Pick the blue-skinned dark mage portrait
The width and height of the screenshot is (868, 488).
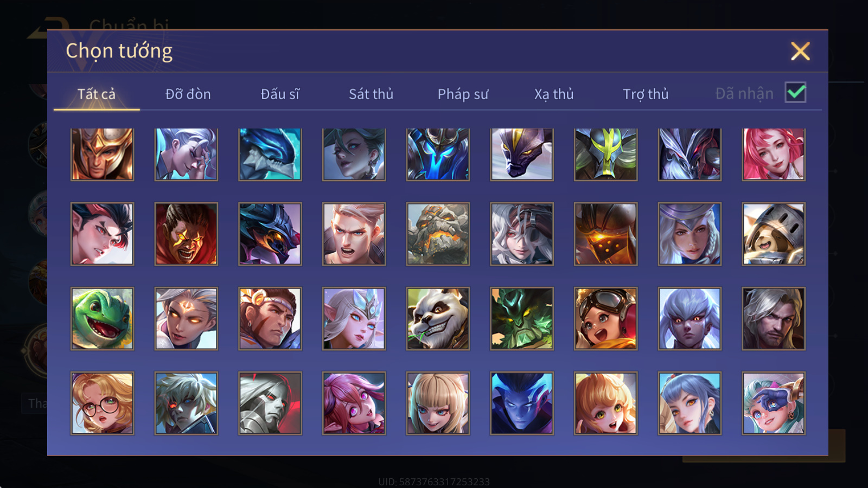[522, 403]
